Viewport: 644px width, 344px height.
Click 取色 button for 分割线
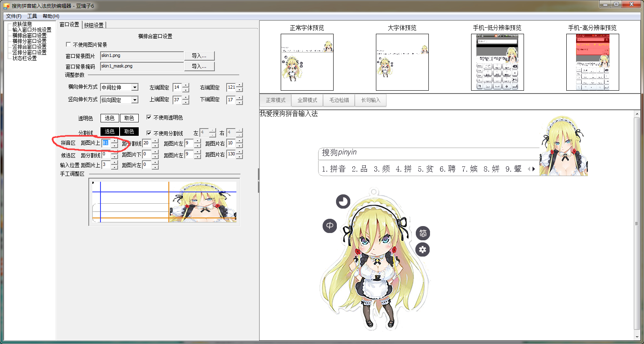(129, 131)
